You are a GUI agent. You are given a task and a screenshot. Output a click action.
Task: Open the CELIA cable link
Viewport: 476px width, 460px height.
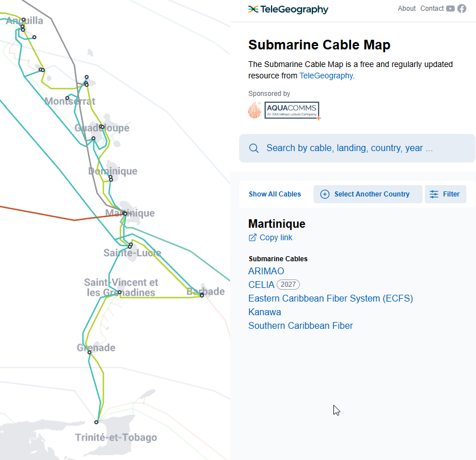261,285
